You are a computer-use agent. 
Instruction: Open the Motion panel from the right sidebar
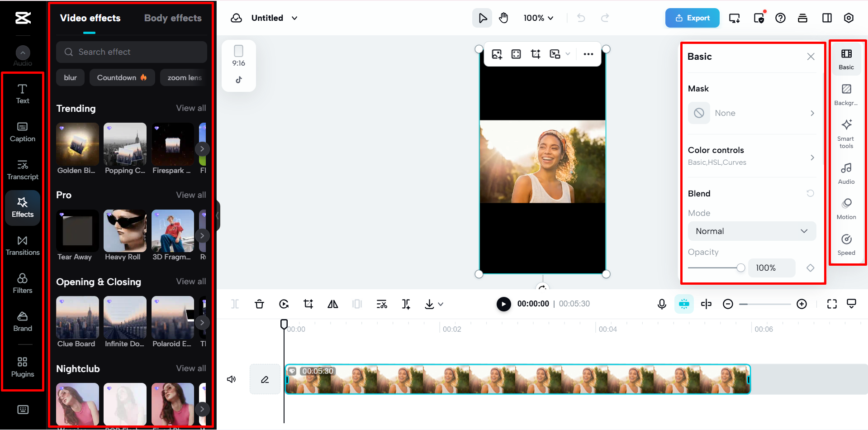point(846,208)
